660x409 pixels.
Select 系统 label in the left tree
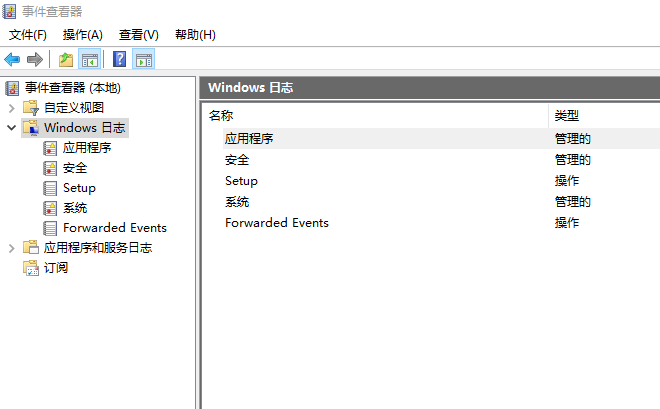75,208
